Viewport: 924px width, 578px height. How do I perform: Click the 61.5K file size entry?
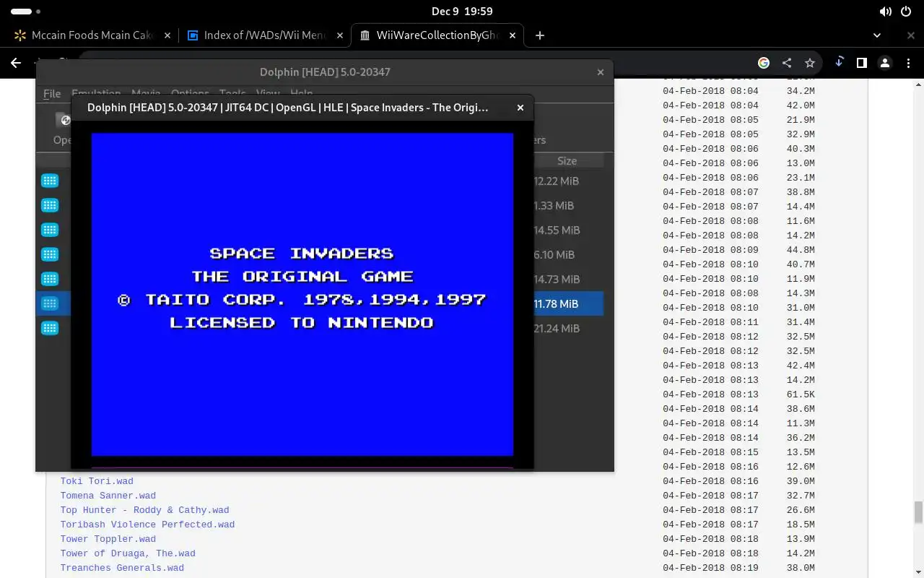[x=801, y=394]
